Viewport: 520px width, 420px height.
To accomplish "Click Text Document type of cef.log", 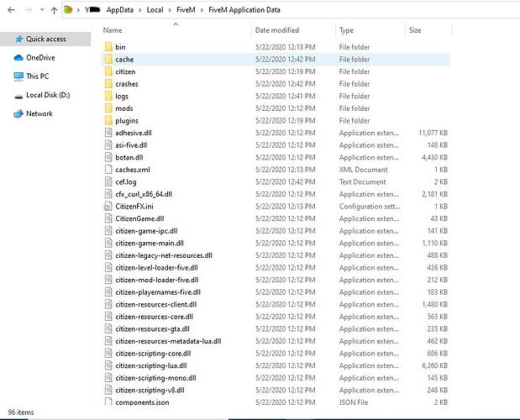I will [x=362, y=181].
